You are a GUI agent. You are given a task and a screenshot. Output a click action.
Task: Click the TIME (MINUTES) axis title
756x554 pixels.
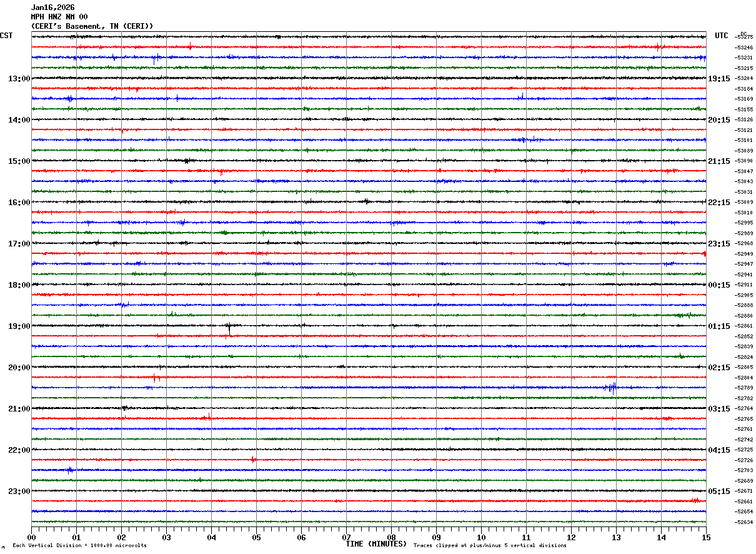coord(376,544)
